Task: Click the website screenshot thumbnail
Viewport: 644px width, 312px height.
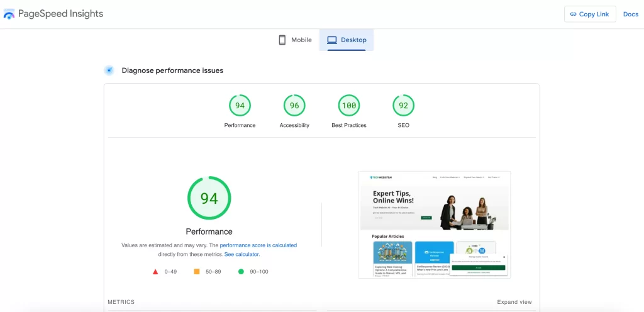Action: tap(435, 225)
